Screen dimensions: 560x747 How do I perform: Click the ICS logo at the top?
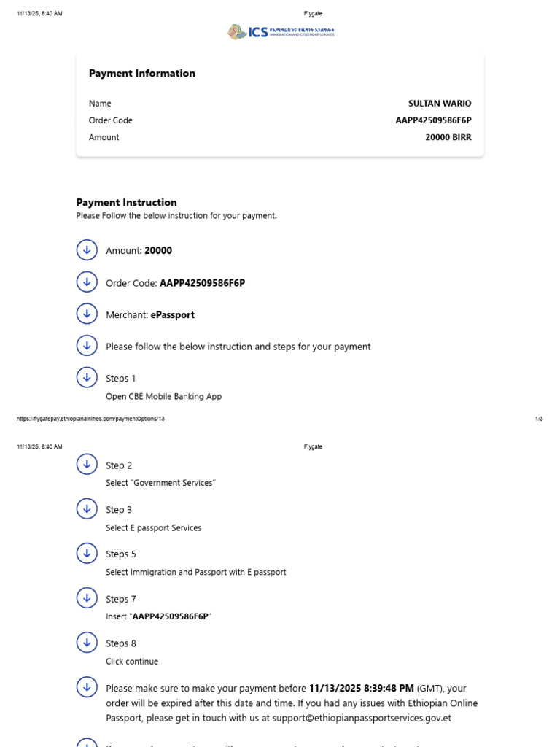(x=281, y=32)
